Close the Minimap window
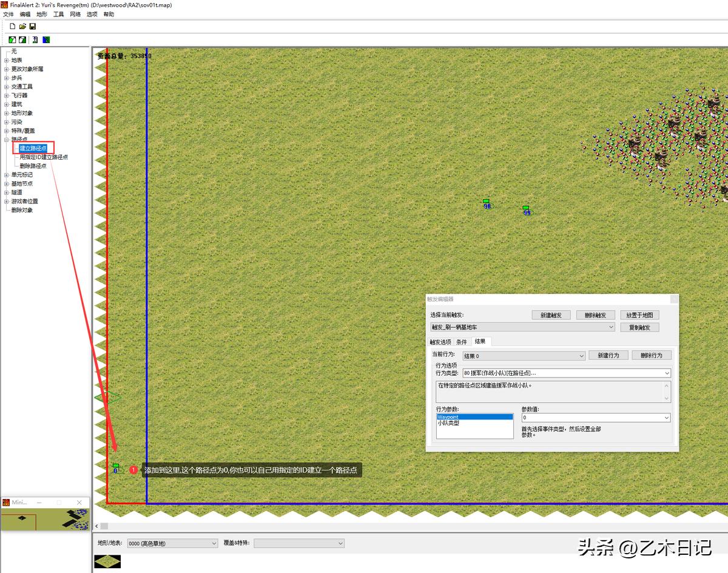 79,503
